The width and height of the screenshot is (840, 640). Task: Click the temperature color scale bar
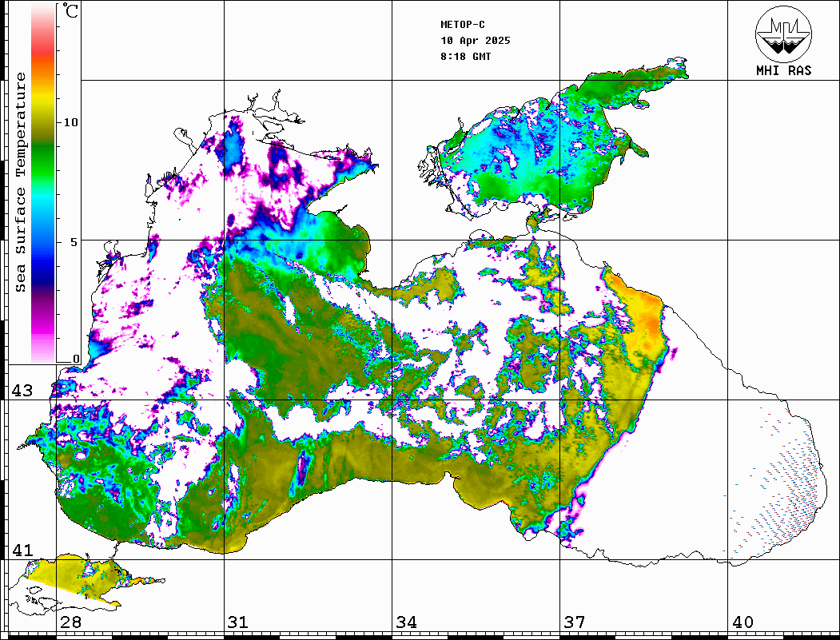coord(43,183)
